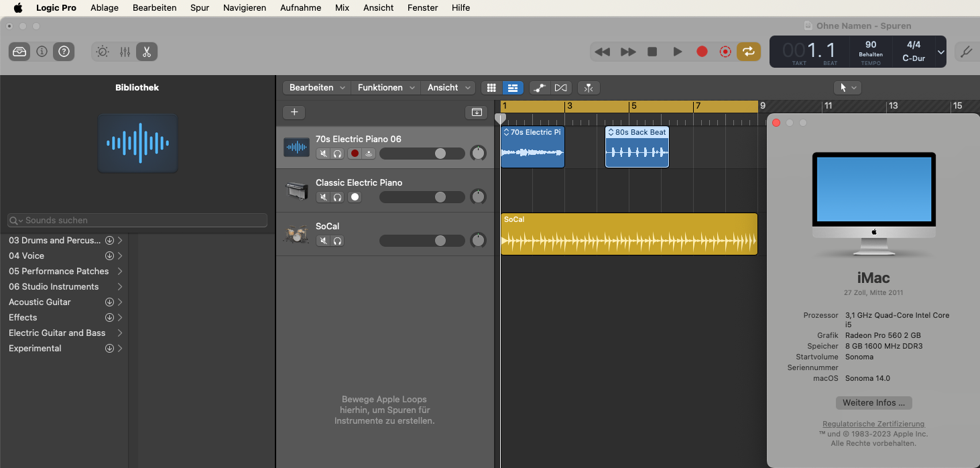Open Smart Controls dial button
Viewport: 980px width, 468px height.
pyautogui.click(x=102, y=52)
